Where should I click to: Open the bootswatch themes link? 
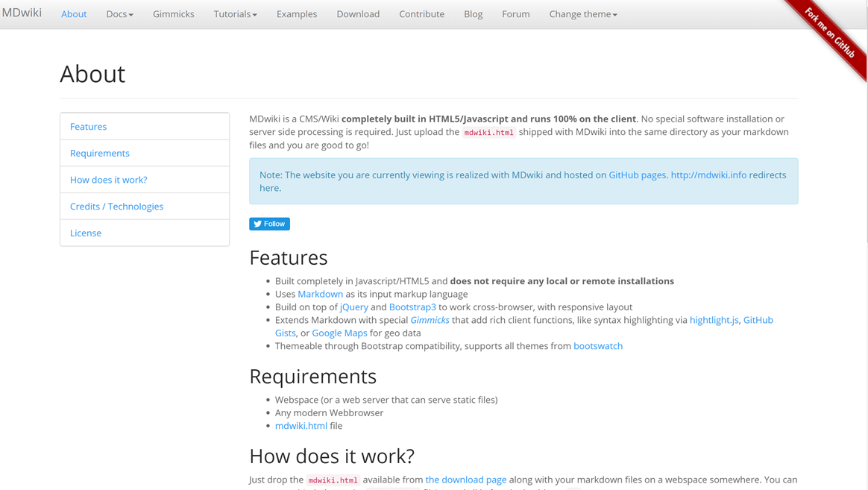pos(598,345)
